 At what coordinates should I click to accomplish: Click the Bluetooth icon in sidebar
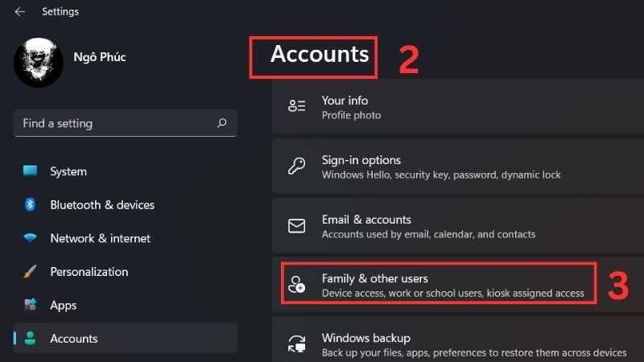pyautogui.click(x=30, y=204)
